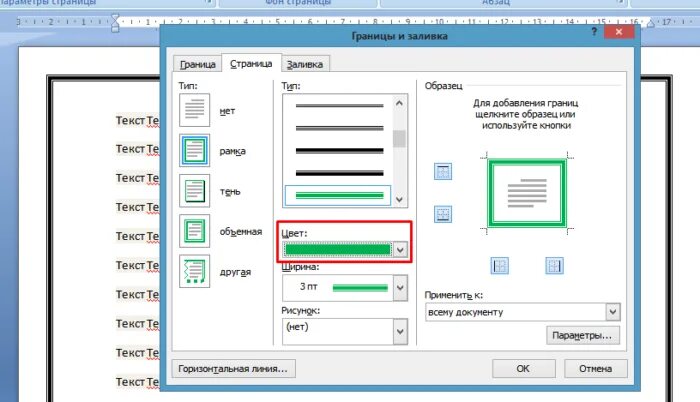Click the Параметры... button

click(x=583, y=335)
